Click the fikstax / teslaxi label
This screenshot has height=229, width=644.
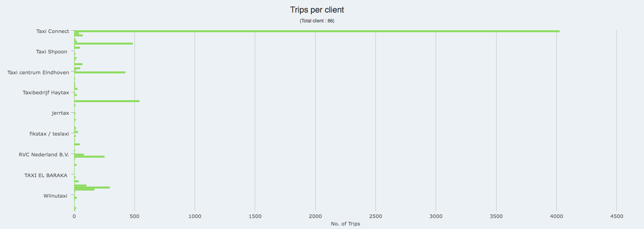tap(49, 134)
